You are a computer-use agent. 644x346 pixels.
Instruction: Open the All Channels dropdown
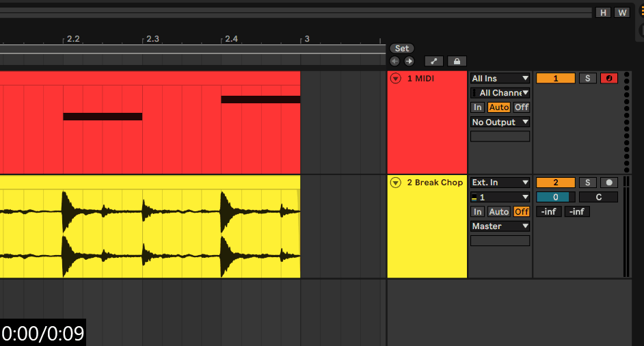(500, 93)
